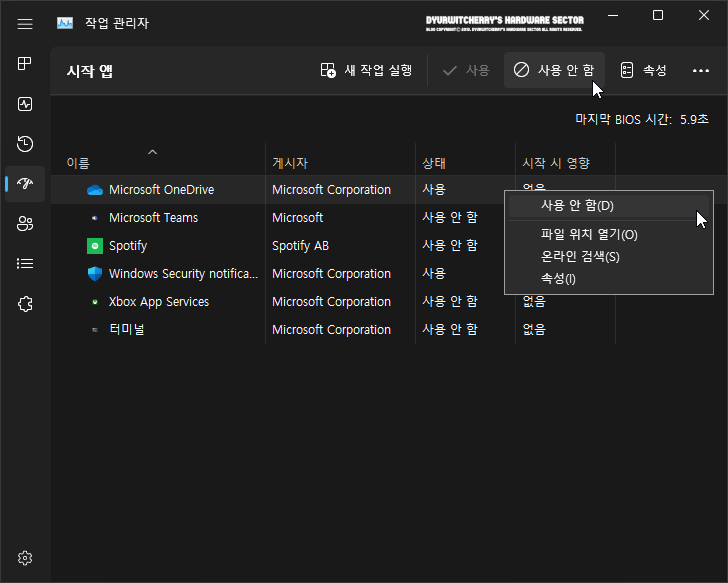This screenshot has height=583, width=728.
Task: Open the Users page in sidebar
Action: tap(25, 224)
